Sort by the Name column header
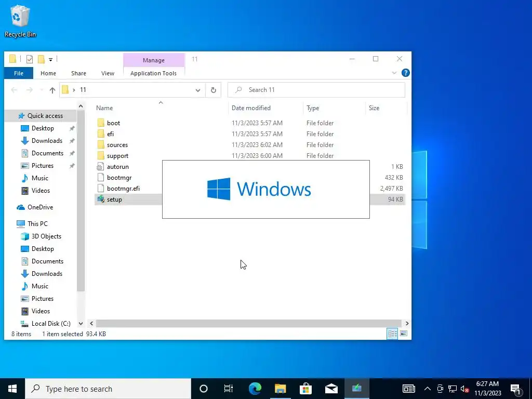This screenshot has height=399, width=532. pos(104,108)
